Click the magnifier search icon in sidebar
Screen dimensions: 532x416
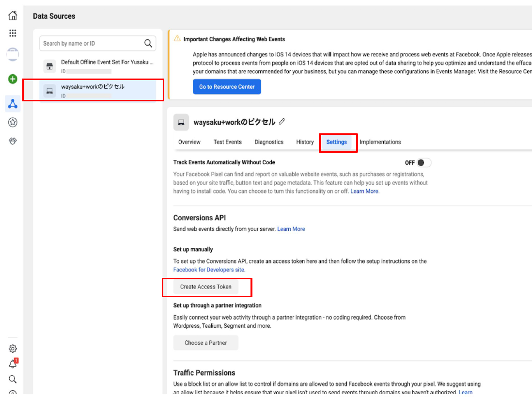13,379
